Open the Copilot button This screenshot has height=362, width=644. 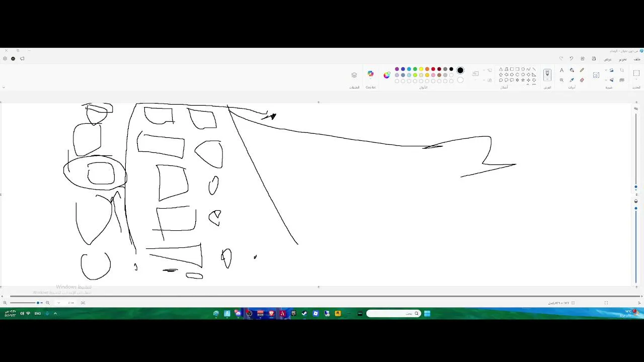click(x=370, y=74)
